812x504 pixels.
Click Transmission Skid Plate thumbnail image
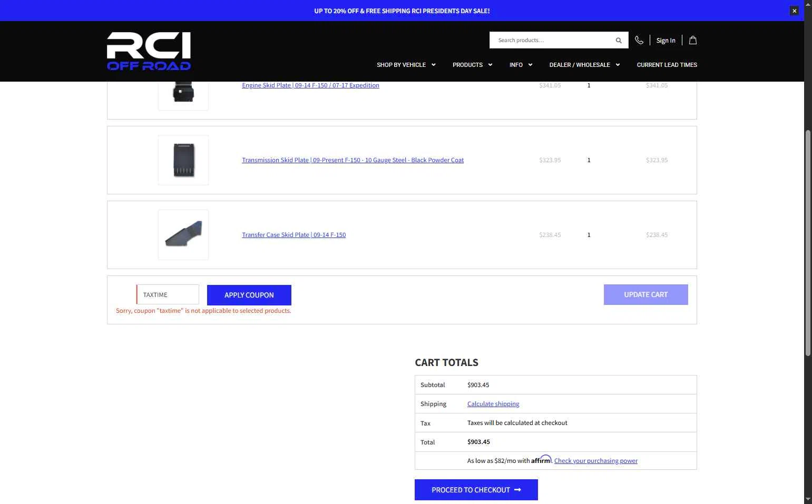(183, 160)
